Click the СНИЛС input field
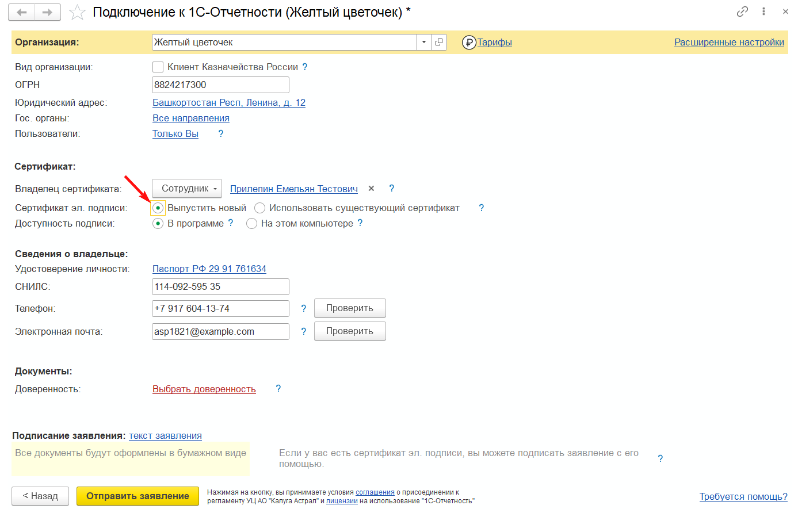The height and width of the screenshot is (532, 798). pyautogui.click(x=220, y=286)
